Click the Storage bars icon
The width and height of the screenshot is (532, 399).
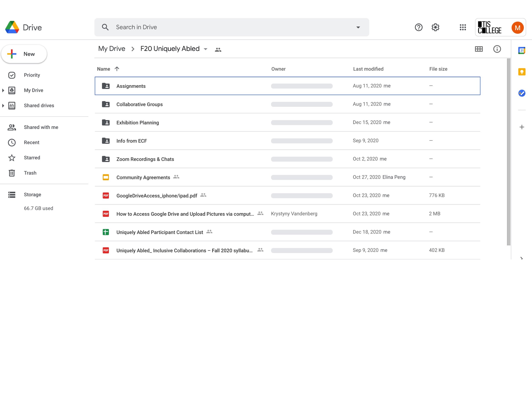[x=12, y=194]
